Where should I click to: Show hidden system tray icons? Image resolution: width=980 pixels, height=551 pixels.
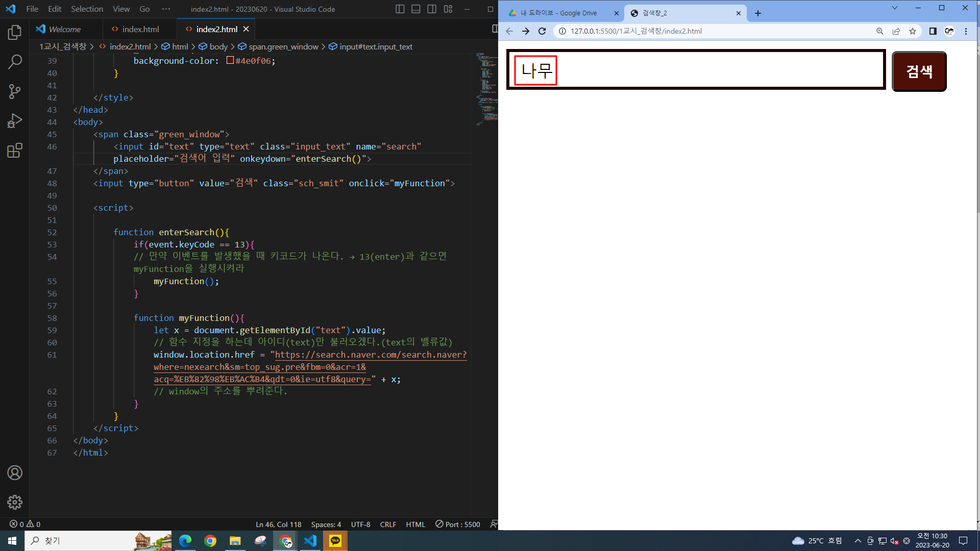click(857, 541)
